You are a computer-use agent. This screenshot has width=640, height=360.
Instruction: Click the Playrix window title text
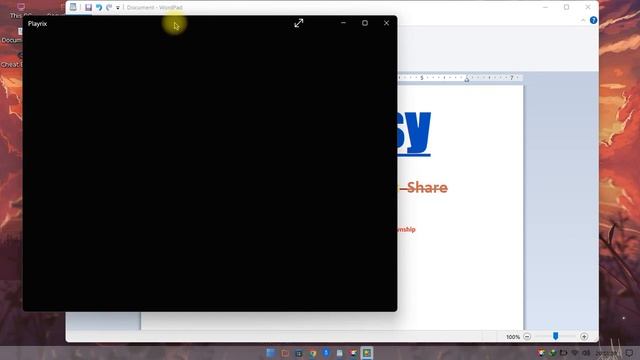pos(38,24)
